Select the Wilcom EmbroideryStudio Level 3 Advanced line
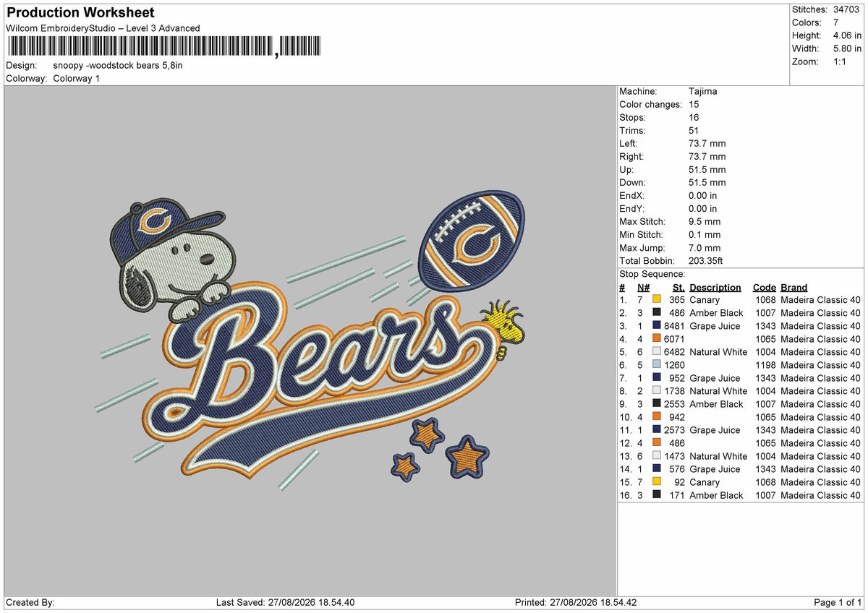The width and height of the screenshot is (868, 613). coord(103,28)
